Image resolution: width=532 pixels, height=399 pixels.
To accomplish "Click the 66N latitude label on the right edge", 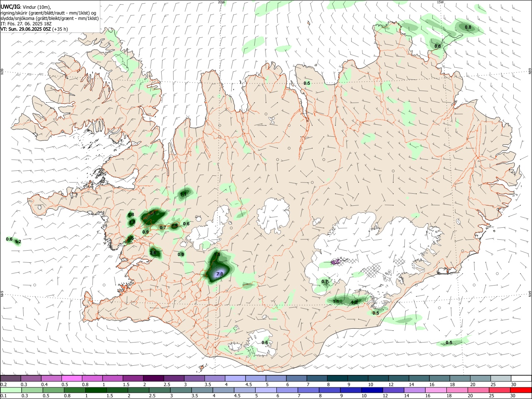I will pos(530,71).
